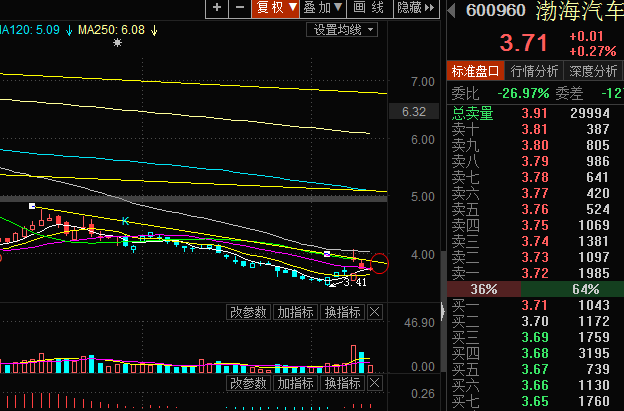Screen dimensions: 624x411
Task: Click the minus zoom-out chart icon
Action: tap(239, 8)
